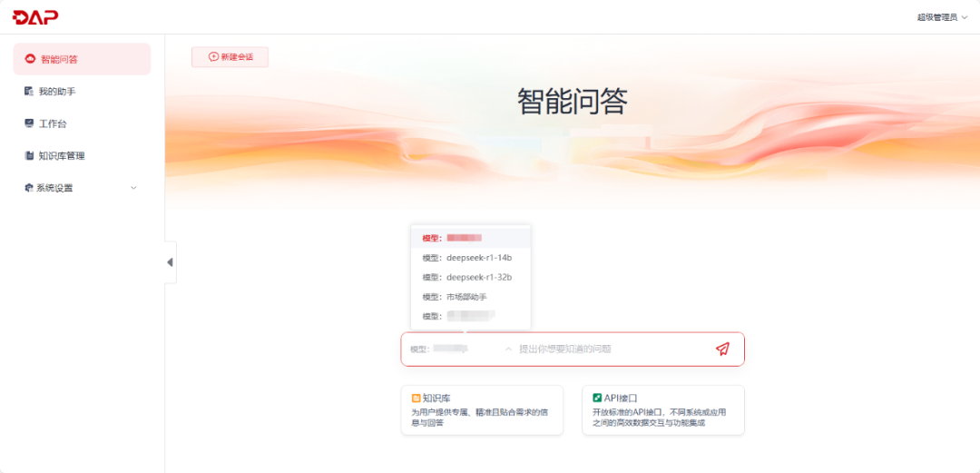This screenshot has width=980, height=473.
Task: Open the 知识库 description card
Action: [x=482, y=411]
